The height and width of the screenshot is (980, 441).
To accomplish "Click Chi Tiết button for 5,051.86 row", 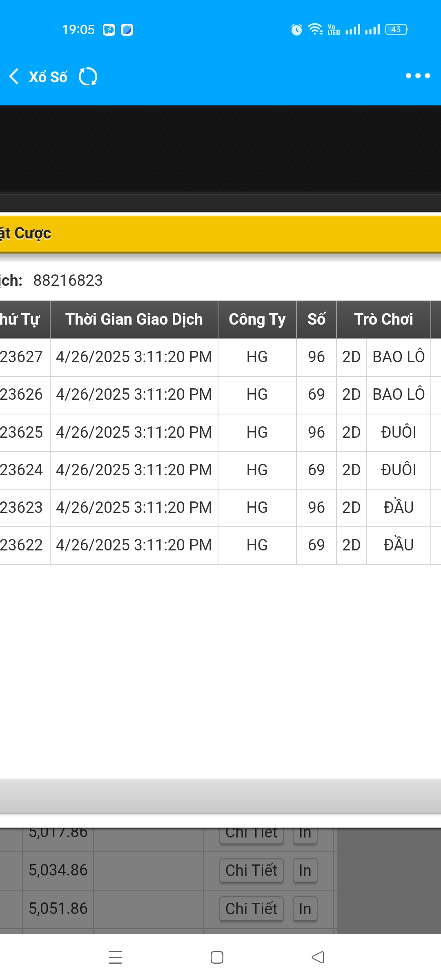I will tap(252, 909).
